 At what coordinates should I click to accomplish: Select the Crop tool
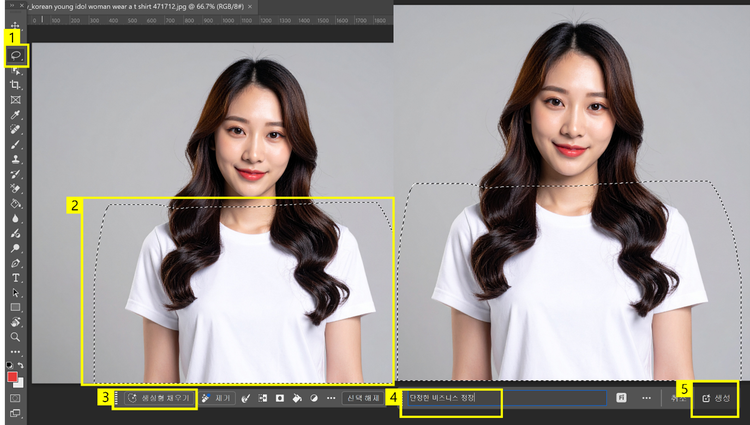(x=15, y=85)
